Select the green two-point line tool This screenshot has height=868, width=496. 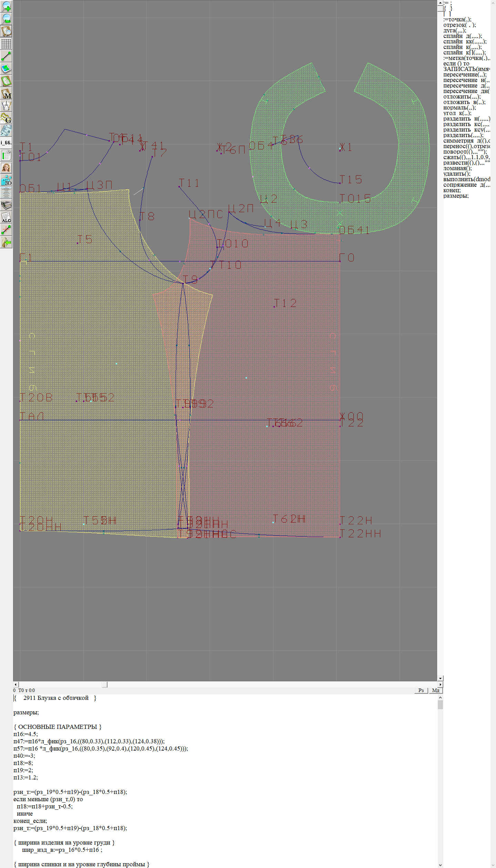point(6,56)
